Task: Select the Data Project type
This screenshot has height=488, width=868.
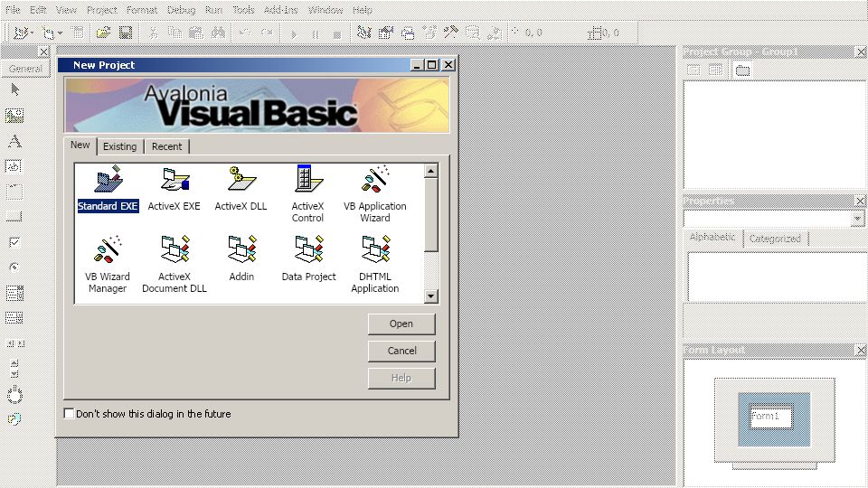Action: pos(308,258)
